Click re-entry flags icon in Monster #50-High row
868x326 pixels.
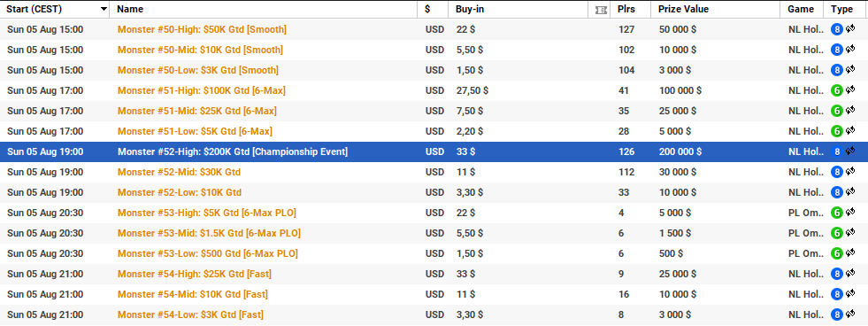click(x=850, y=28)
